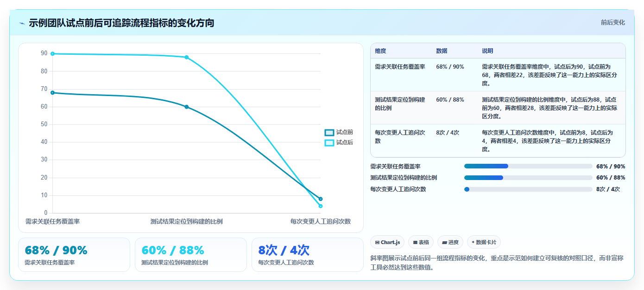Click the 每次变更人工追问次数 progress bar
This screenshot has height=290, width=644.
click(x=528, y=189)
